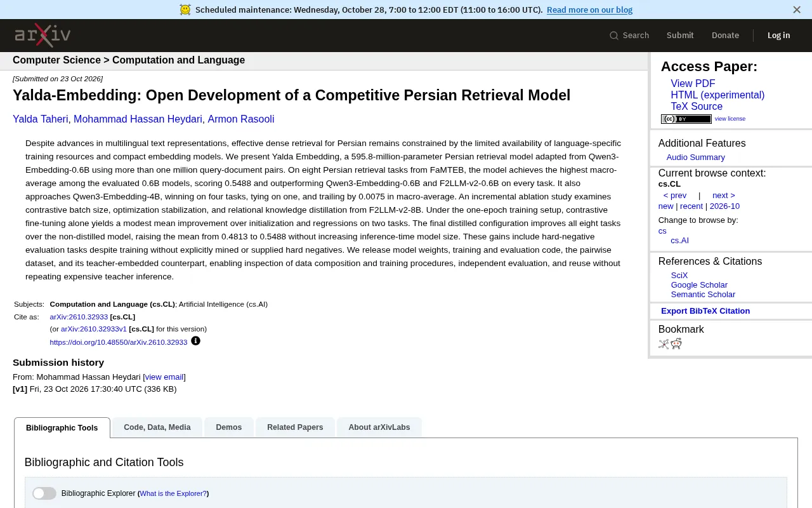Screen dimensions: 812x508
Task: Click the view email link
Action: [x=164, y=377]
